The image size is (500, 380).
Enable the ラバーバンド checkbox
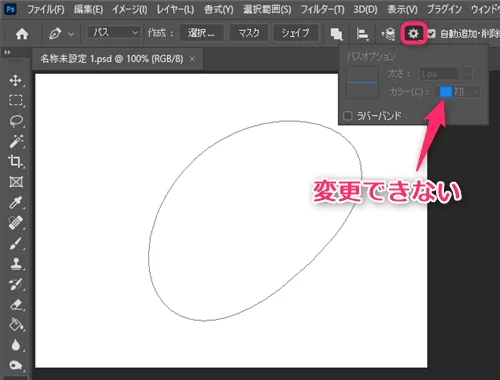click(x=348, y=116)
